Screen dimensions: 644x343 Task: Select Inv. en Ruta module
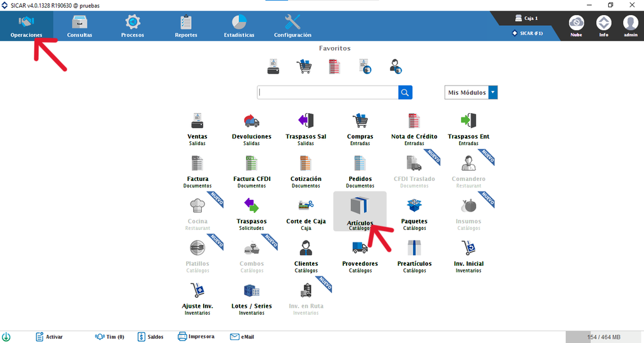[306, 298]
